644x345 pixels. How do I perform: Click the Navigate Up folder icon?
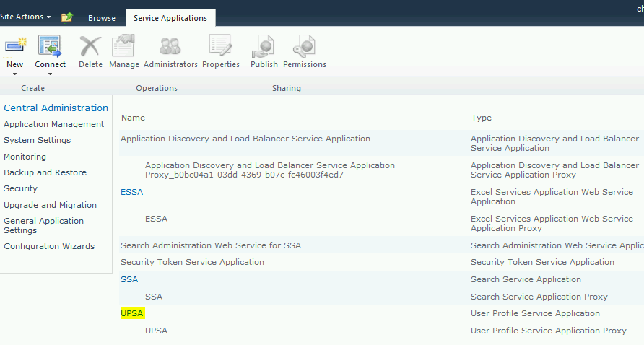pos(66,17)
